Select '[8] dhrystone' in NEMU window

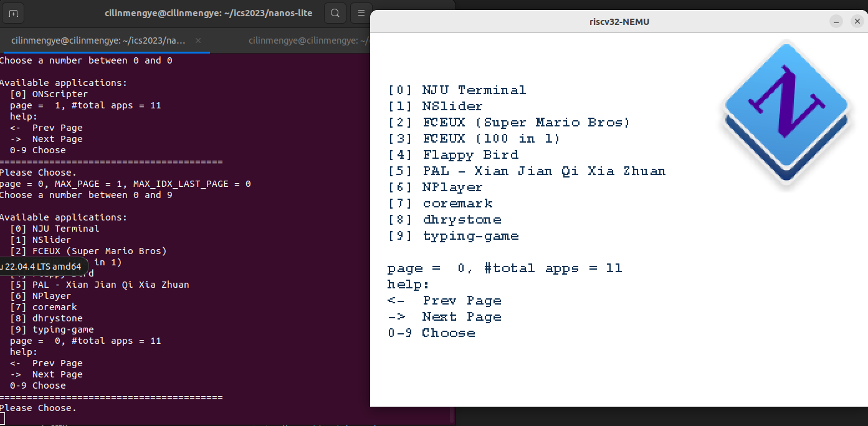tap(444, 220)
